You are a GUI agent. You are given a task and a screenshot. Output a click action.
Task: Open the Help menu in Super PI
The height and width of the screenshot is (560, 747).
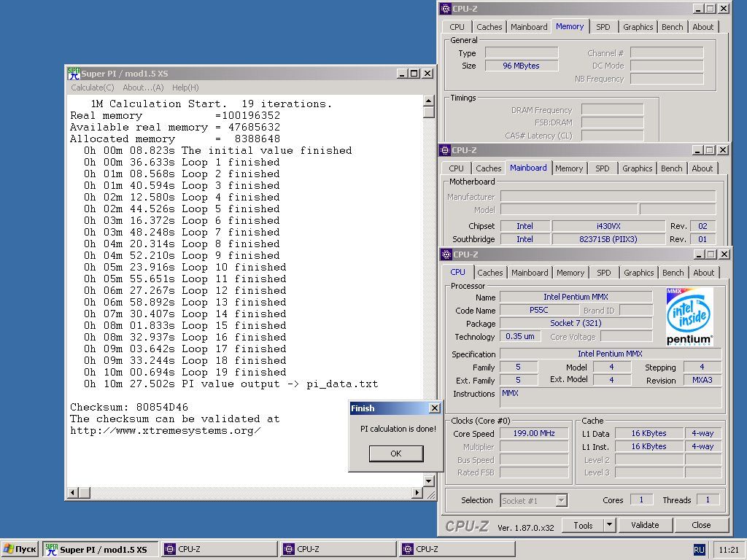185,87
